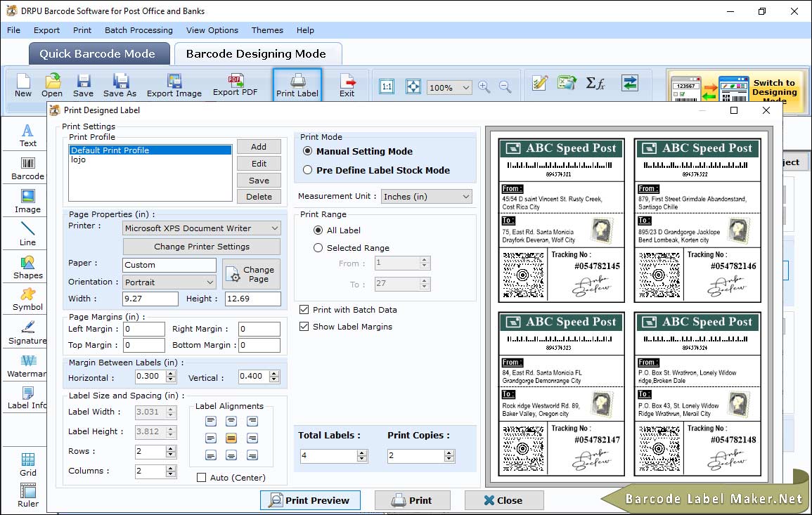Click the Print Preview button
Viewport: 812px width, 515px height.
coord(310,500)
